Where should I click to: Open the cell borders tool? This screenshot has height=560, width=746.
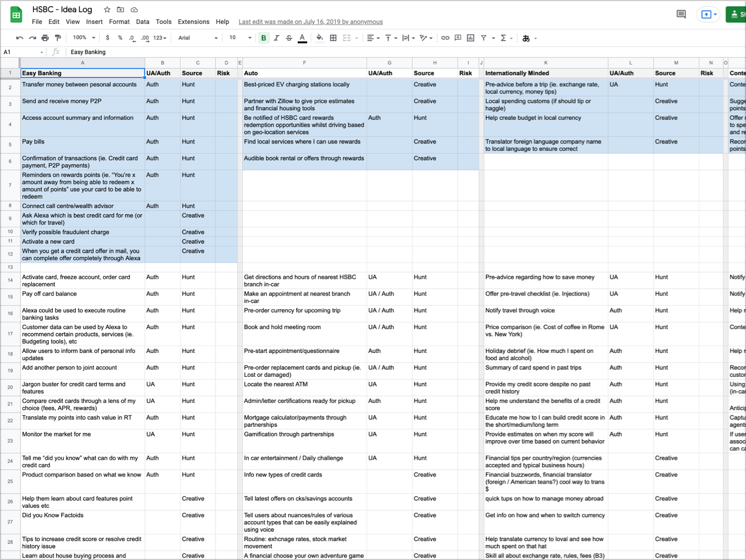333,38
